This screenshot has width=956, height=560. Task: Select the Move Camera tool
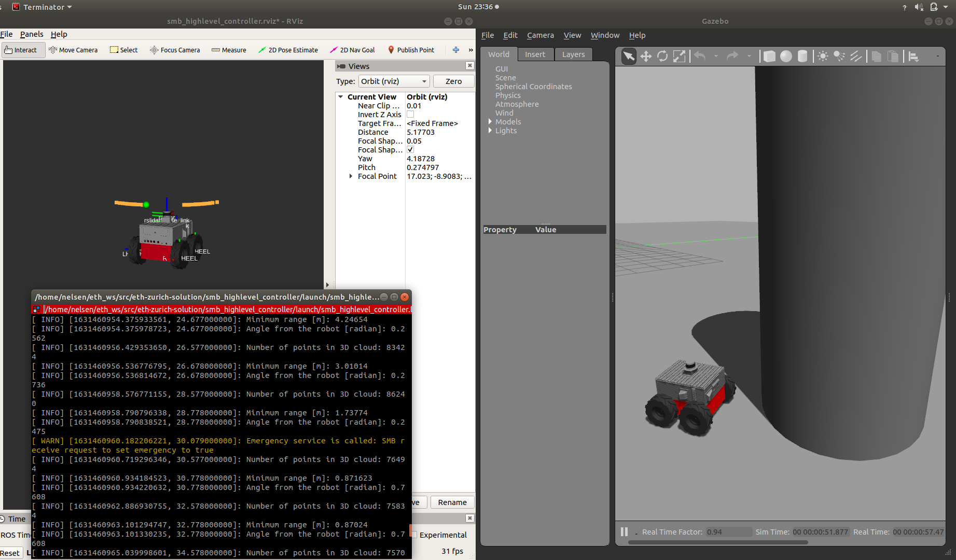point(73,50)
